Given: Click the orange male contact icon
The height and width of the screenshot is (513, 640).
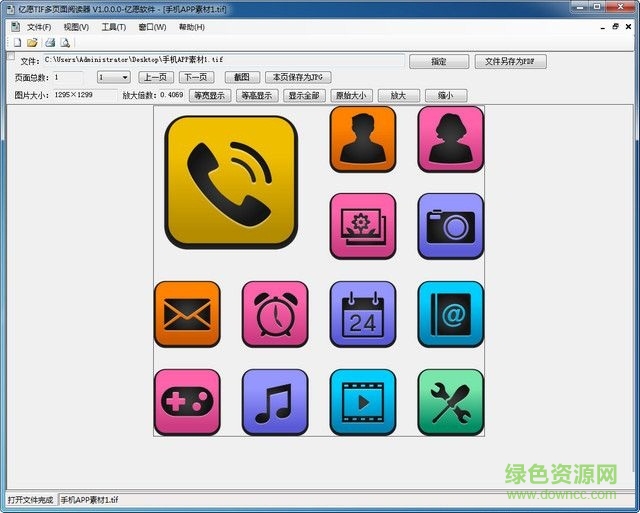Looking at the screenshot, I should [363, 139].
